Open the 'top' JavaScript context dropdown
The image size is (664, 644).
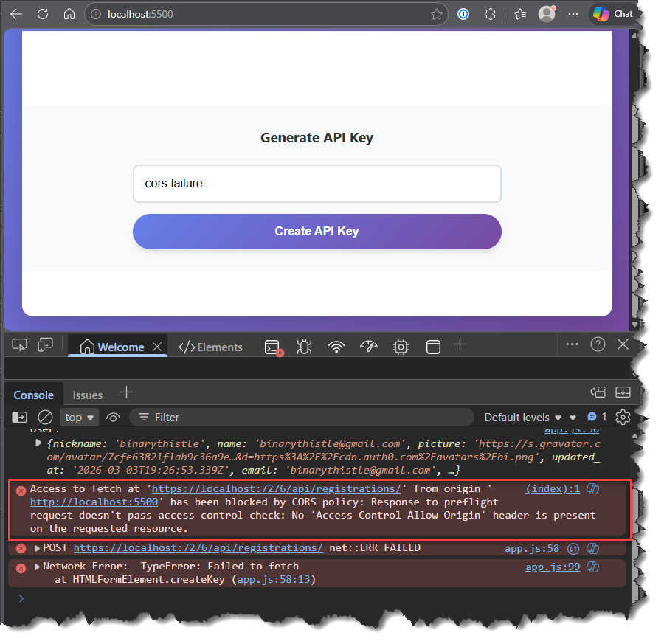tap(80, 418)
